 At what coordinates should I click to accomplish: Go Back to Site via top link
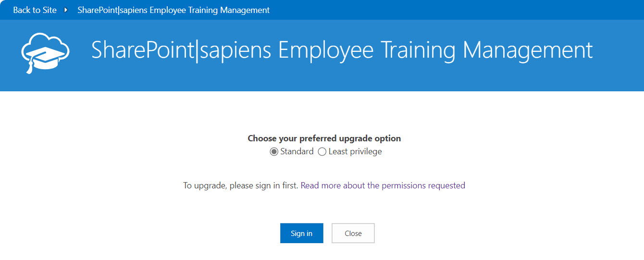[x=35, y=10]
